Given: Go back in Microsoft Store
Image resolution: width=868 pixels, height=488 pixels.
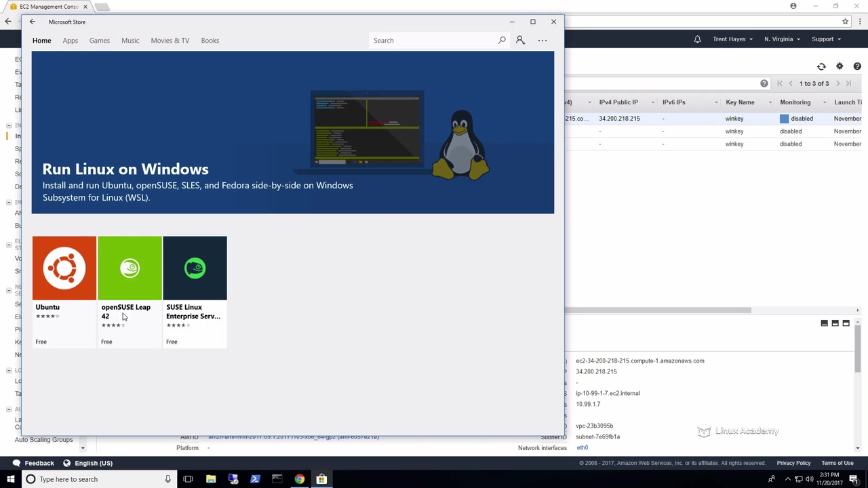Looking at the screenshot, I should pyautogui.click(x=32, y=22).
